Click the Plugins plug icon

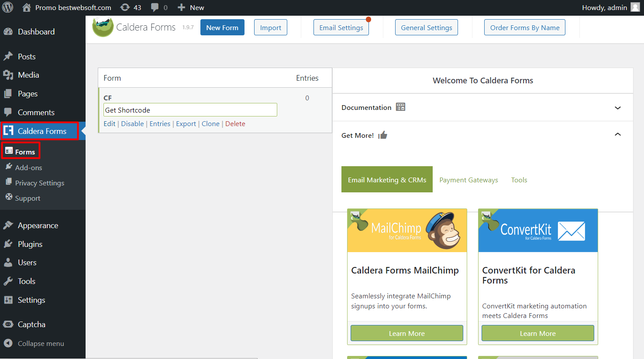pos(8,244)
